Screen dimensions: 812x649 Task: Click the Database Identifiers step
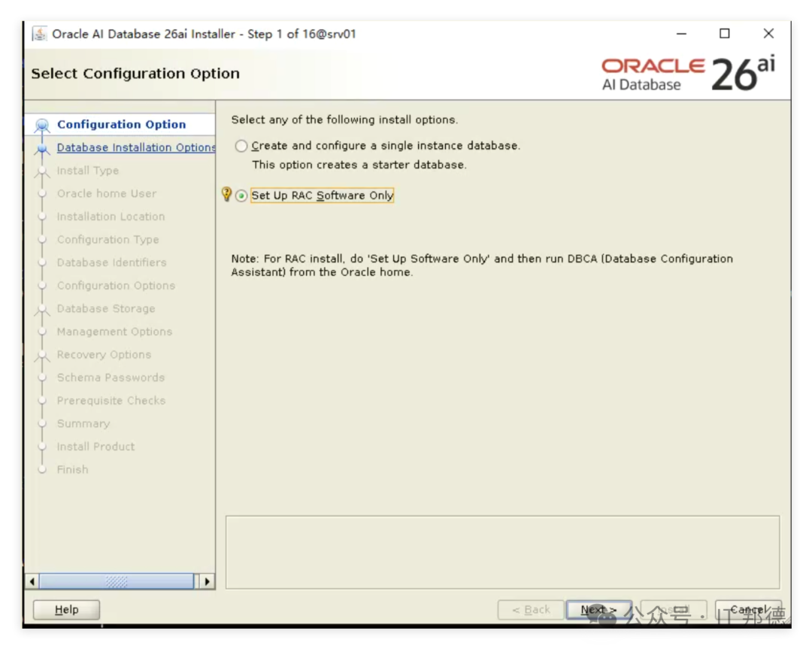[x=112, y=262]
